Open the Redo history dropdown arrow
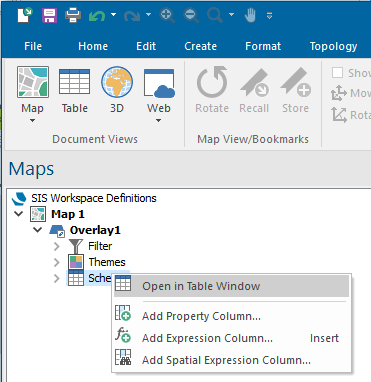 (x=148, y=15)
